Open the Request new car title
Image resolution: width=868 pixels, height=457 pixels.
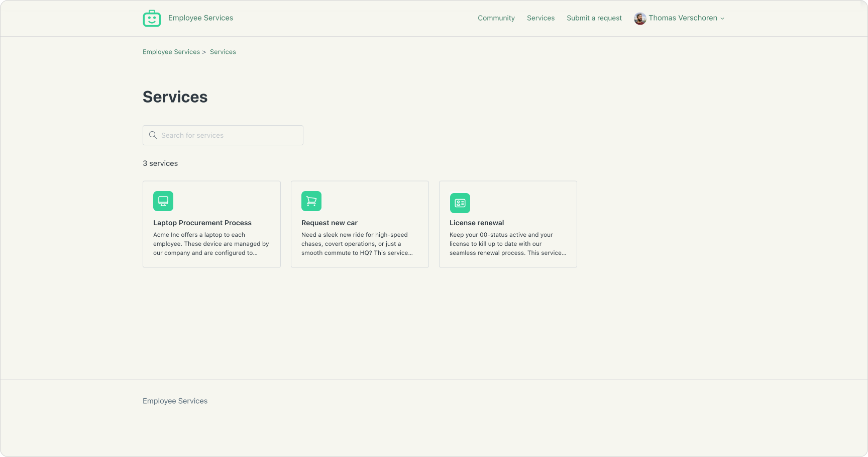point(330,223)
